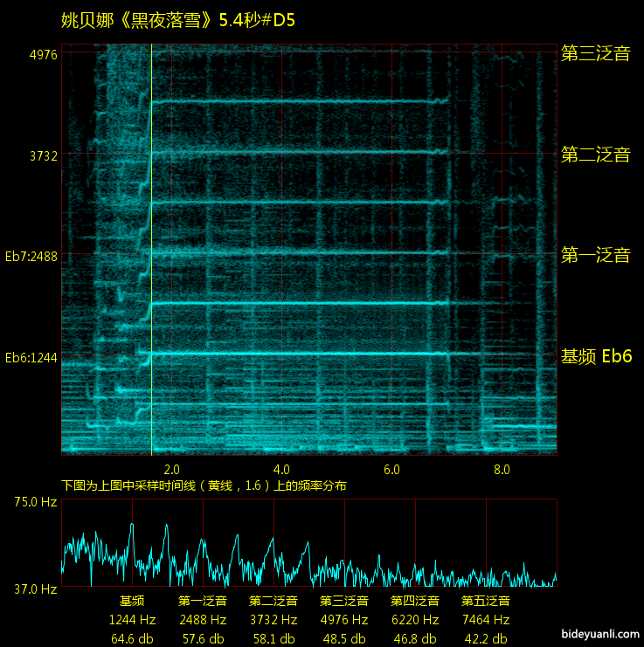Select the 37.0 Hz spectrum scale label

35,589
